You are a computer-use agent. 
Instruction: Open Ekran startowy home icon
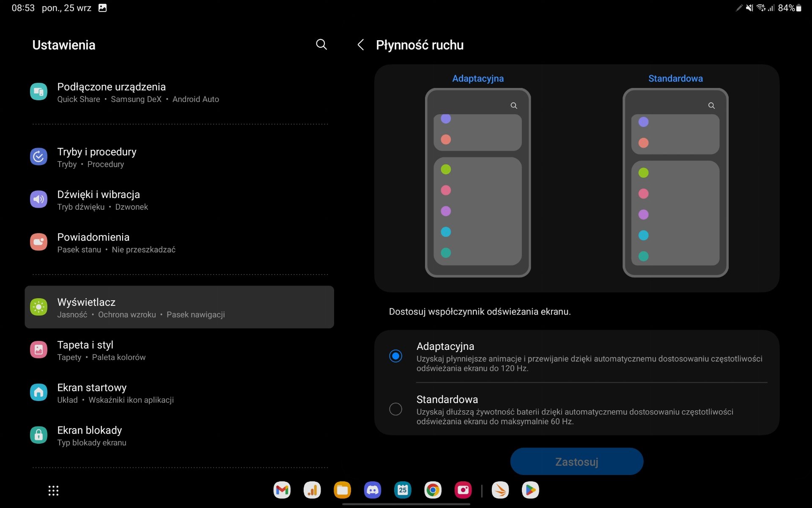pos(38,393)
